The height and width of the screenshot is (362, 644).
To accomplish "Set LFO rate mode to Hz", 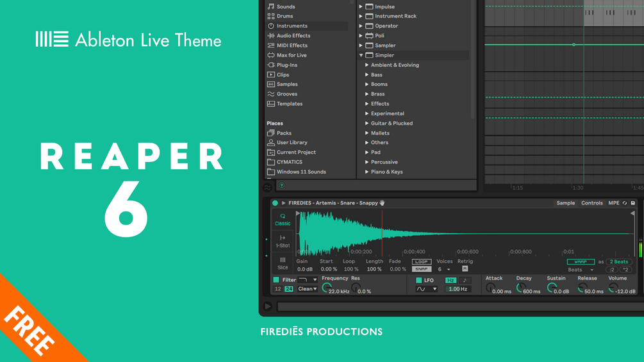I will [x=450, y=281].
